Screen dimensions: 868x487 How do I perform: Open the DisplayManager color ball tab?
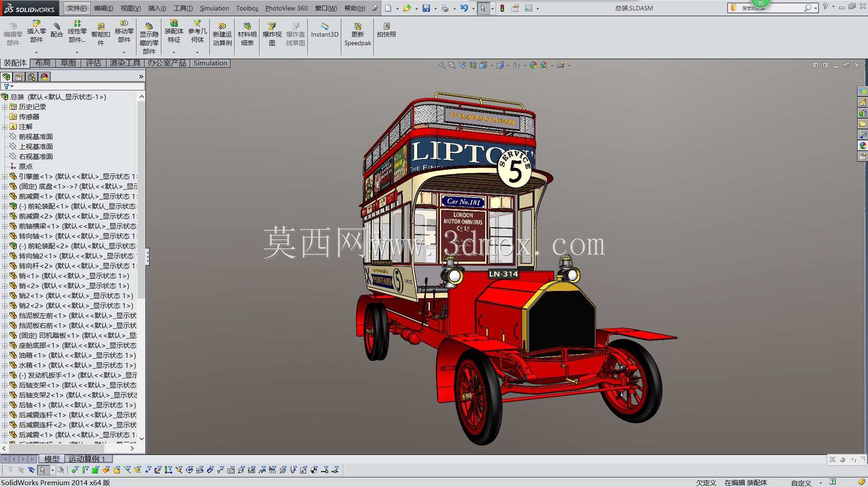tap(44, 77)
